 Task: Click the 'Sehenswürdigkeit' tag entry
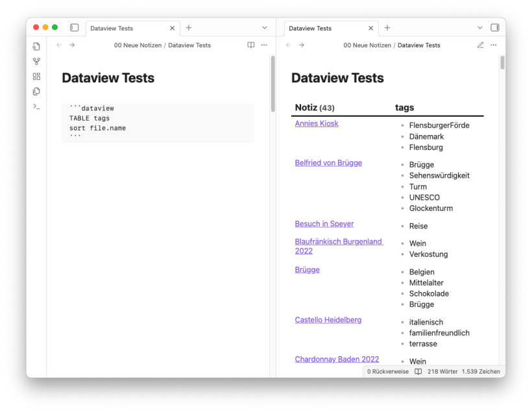click(x=439, y=175)
